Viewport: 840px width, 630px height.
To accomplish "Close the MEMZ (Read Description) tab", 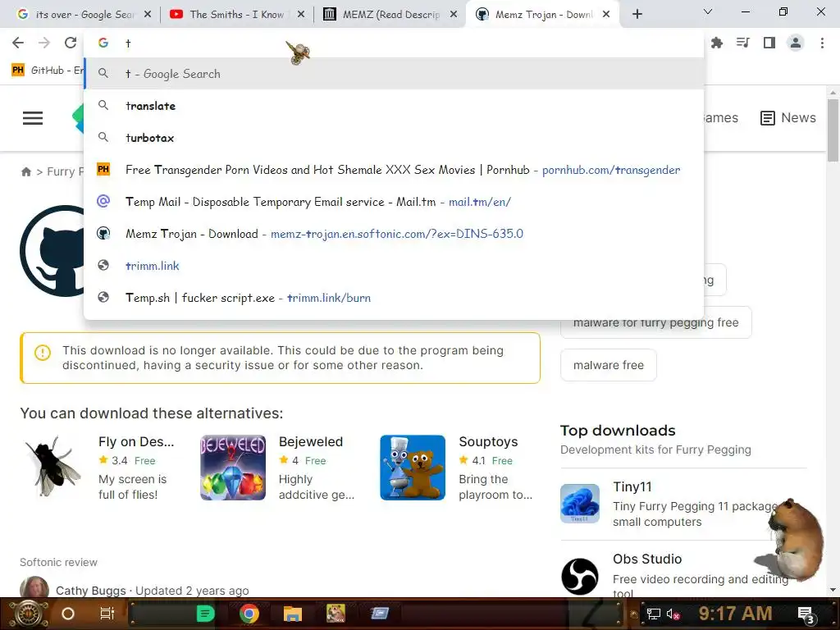I will (454, 15).
